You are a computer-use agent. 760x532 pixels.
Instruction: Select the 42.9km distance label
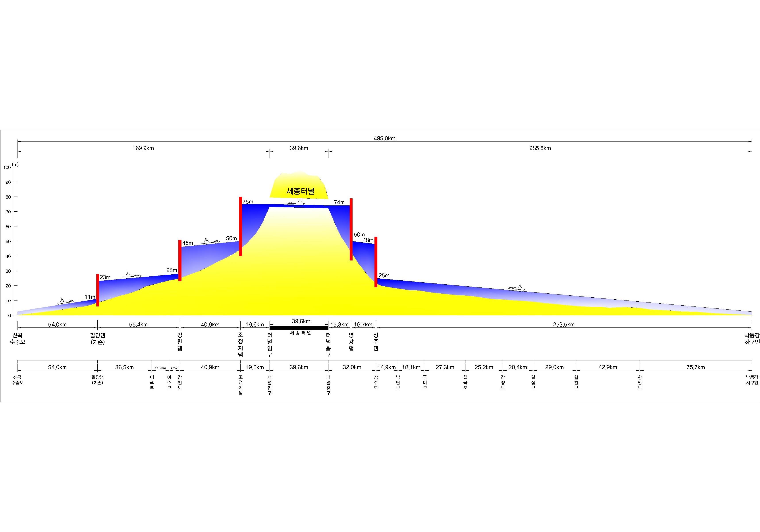pyautogui.click(x=608, y=367)
